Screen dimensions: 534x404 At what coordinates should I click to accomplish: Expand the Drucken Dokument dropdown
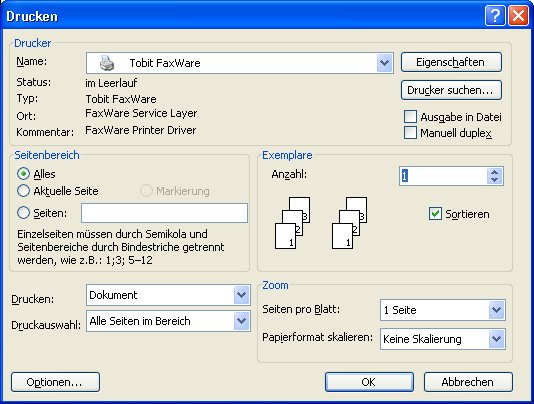point(241,295)
